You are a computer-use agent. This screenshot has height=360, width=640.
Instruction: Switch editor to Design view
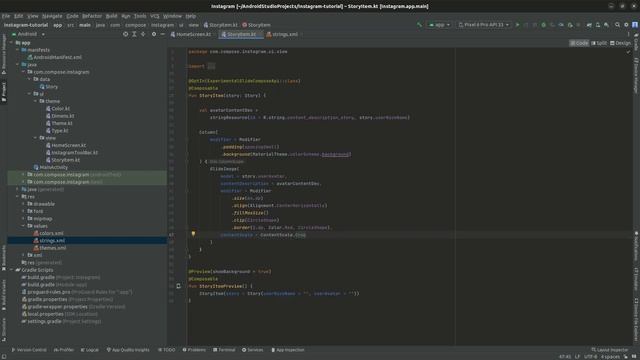click(x=620, y=43)
